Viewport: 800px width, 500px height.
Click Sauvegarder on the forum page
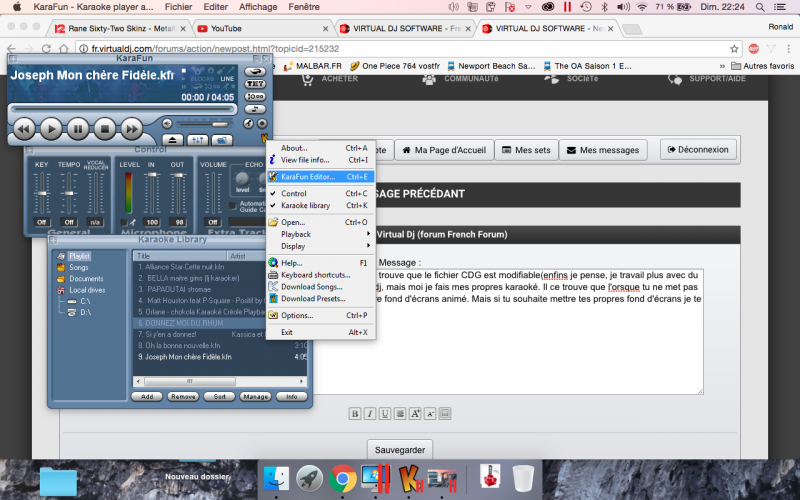(400, 450)
